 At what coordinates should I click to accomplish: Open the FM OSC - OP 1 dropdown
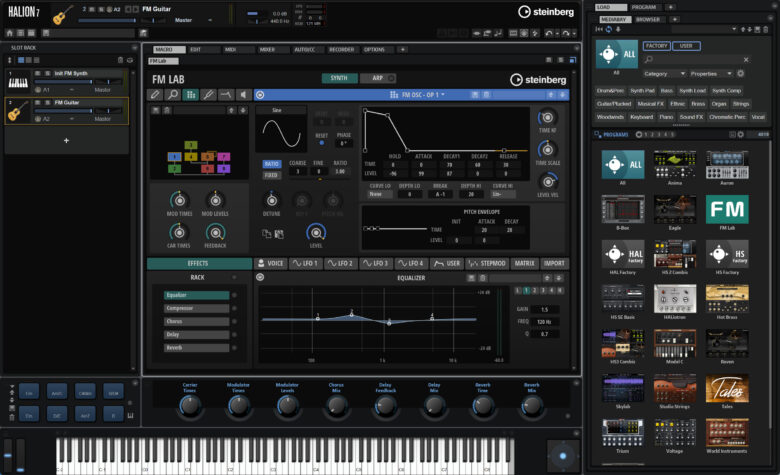coord(418,95)
